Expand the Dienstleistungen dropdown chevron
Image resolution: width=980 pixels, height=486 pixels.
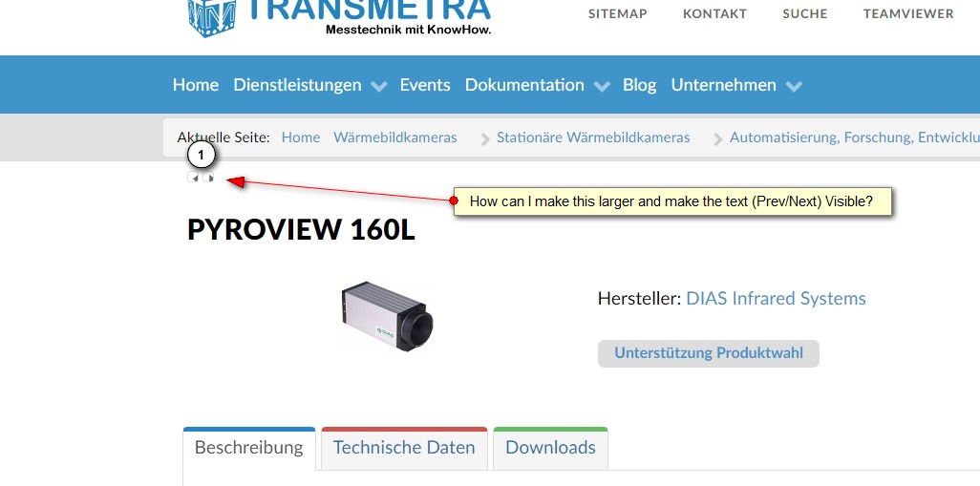point(379,86)
